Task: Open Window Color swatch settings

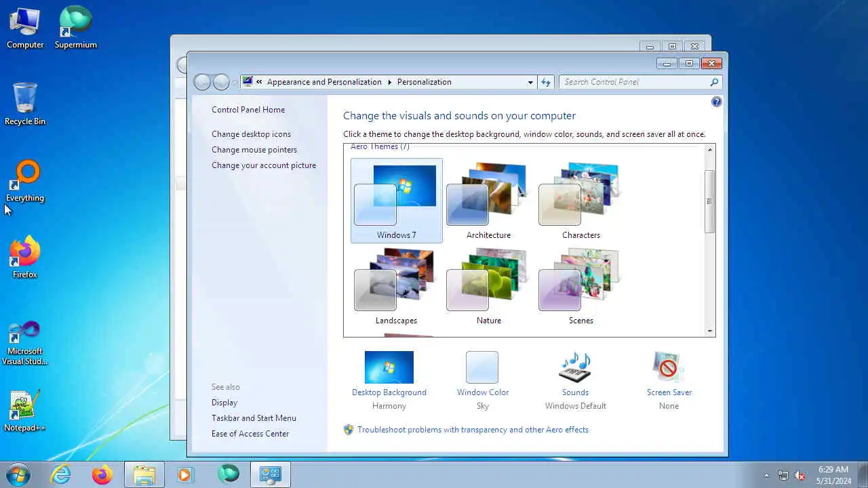Action: 482,367
